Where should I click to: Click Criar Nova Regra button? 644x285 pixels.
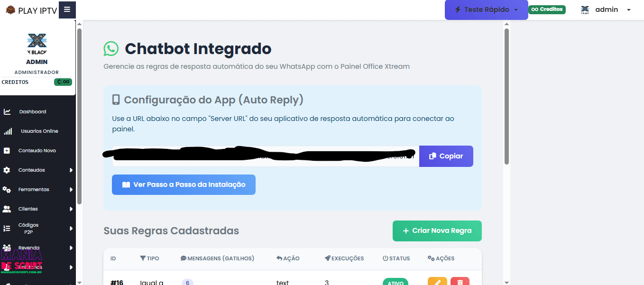(437, 231)
